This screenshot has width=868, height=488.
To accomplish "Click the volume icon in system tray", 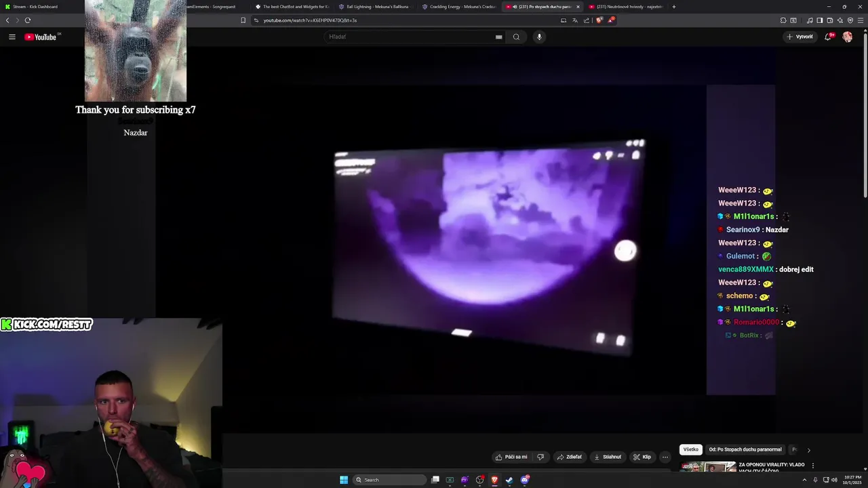I will [x=834, y=480].
